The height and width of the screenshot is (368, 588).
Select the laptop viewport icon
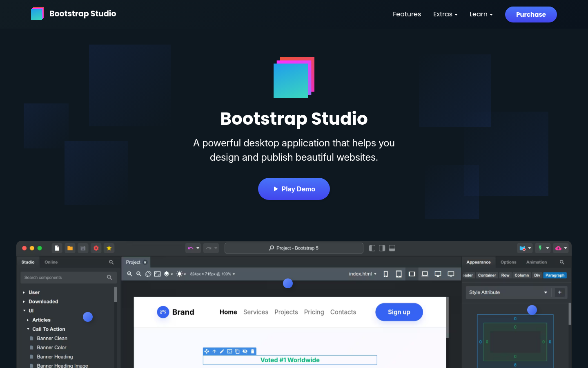[x=425, y=274]
